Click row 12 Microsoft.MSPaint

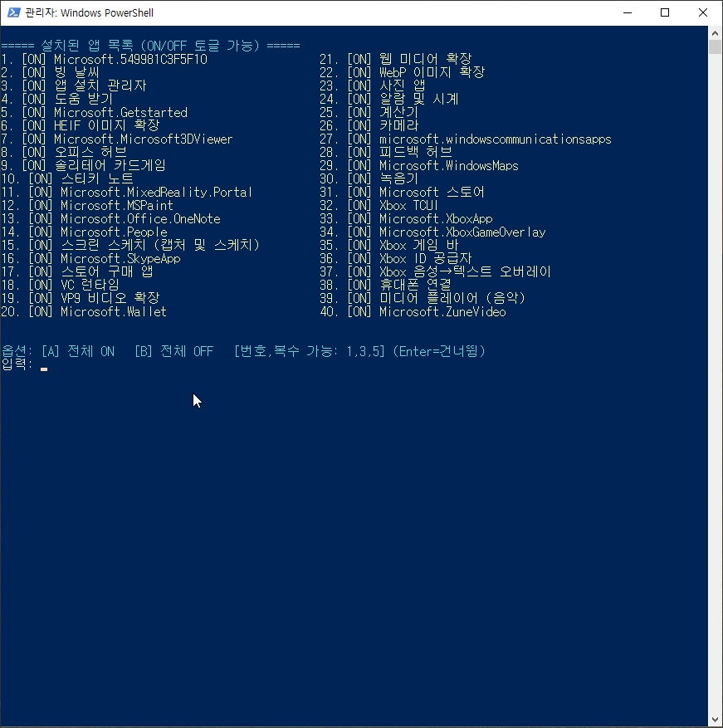87,206
